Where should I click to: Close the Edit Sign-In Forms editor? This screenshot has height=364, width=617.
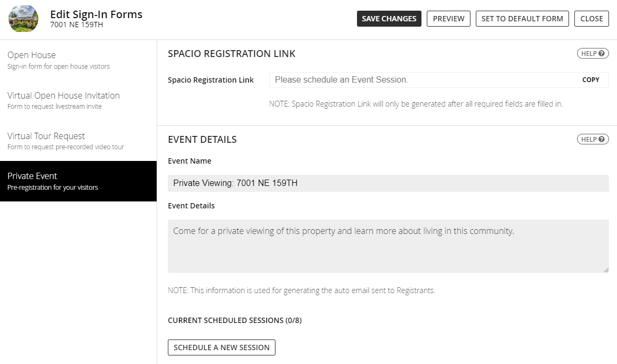pyautogui.click(x=591, y=18)
